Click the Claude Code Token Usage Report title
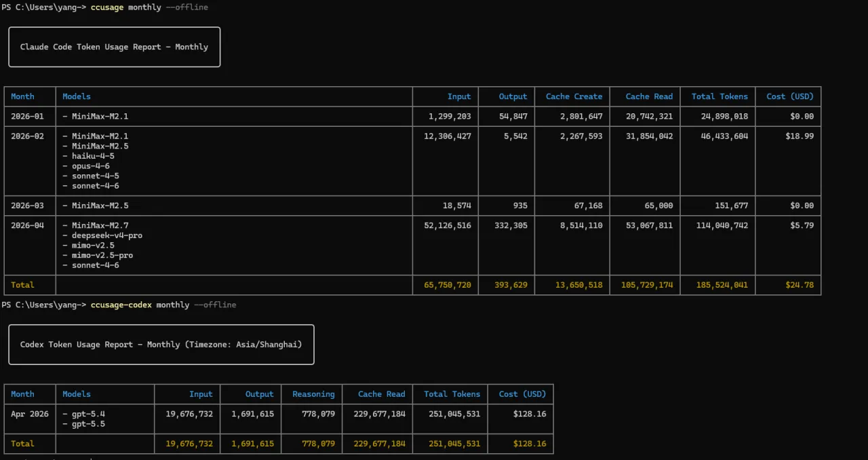 click(114, 47)
